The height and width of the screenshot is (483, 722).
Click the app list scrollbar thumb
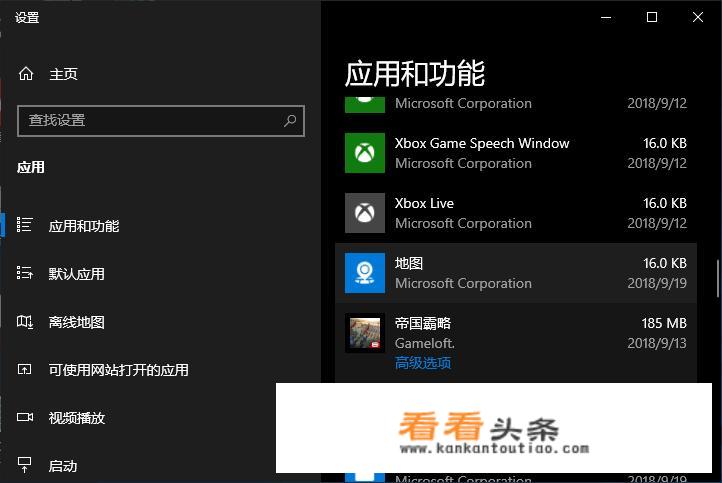click(718, 279)
